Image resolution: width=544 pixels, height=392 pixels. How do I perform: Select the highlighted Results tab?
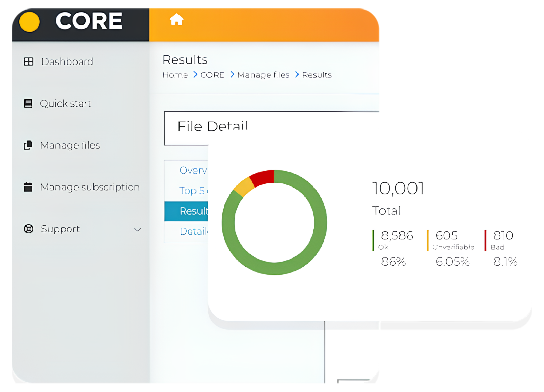point(186,211)
